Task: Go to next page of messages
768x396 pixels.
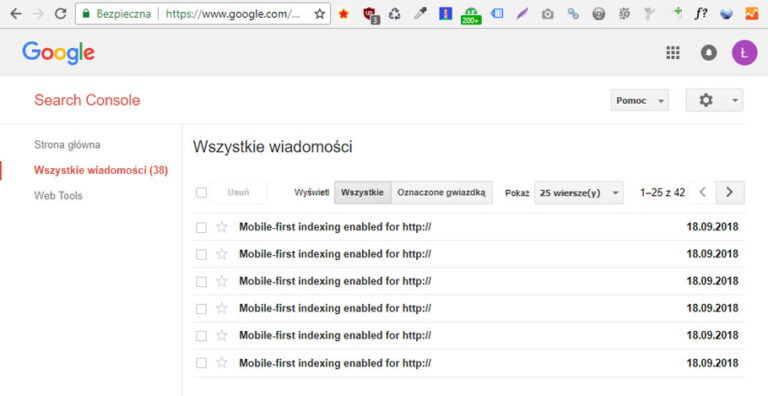Action: (730, 193)
